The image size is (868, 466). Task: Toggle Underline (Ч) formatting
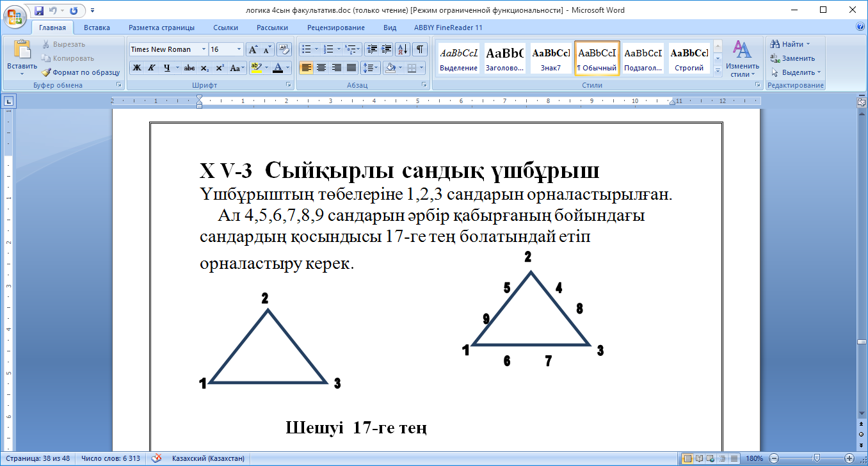pyautogui.click(x=166, y=68)
